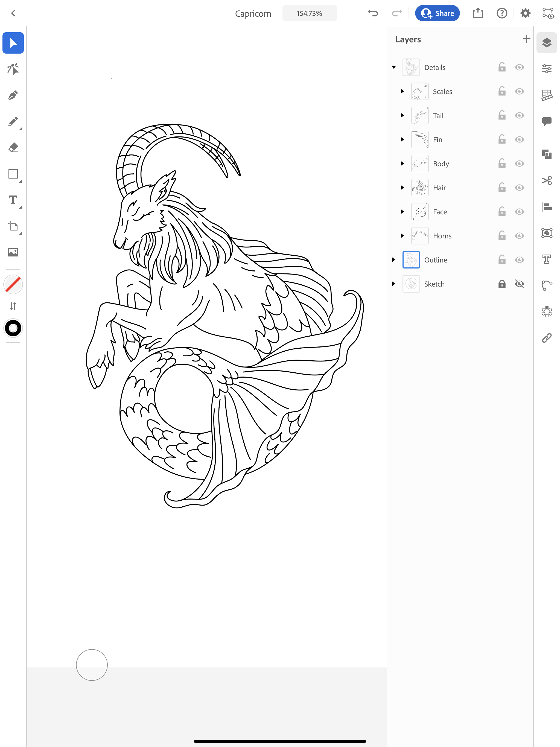Open the Help question mark
Image resolution: width=560 pixels, height=747 pixels.
pyautogui.click(x=502, y=13)
